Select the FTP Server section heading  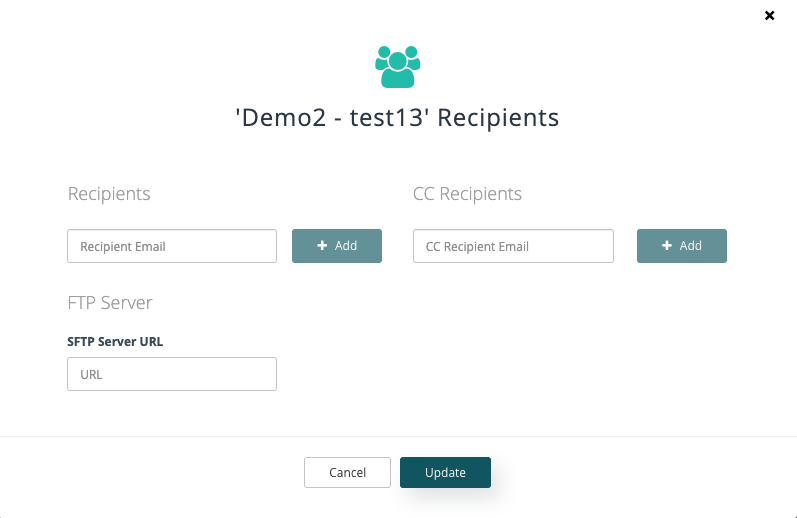click(110, 303)
